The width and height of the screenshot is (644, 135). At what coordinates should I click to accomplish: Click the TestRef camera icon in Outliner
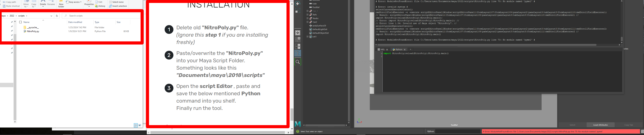(311, 8)
